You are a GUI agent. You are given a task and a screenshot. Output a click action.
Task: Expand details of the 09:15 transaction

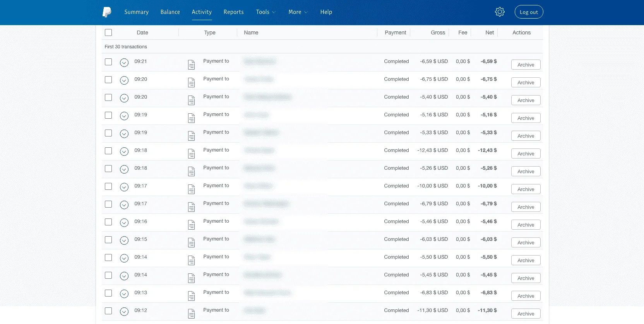click(124, 240)
